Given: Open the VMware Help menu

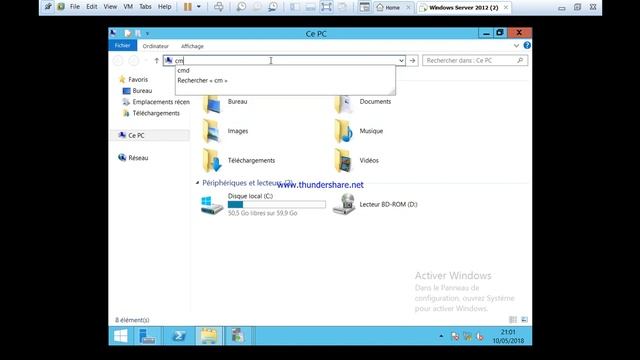Looking at the screenshot, I should [x=164, y=7].
